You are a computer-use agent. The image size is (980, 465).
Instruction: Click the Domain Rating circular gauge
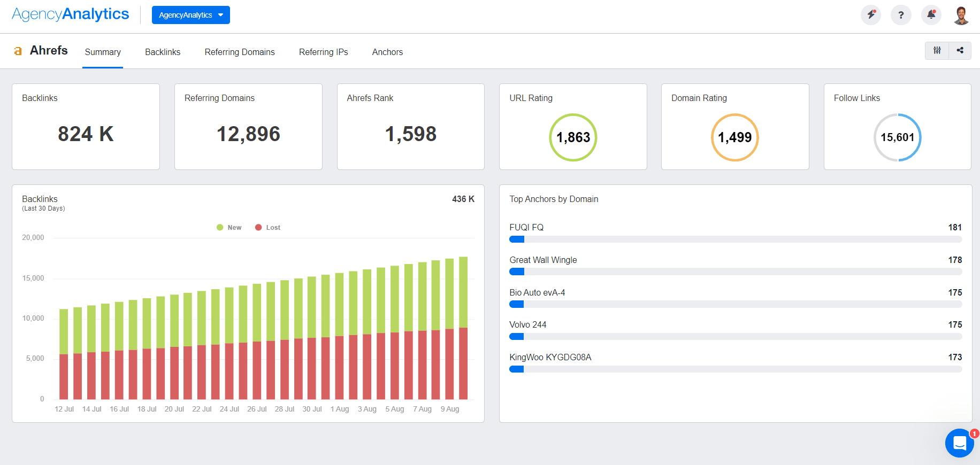click(734, 137)
